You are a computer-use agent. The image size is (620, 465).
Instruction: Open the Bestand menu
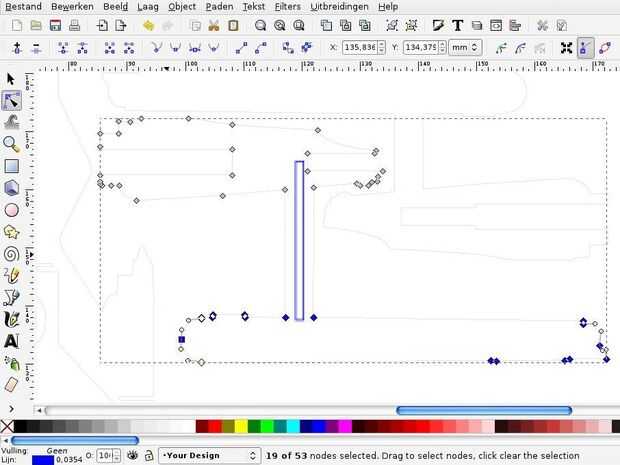point(23,7)
